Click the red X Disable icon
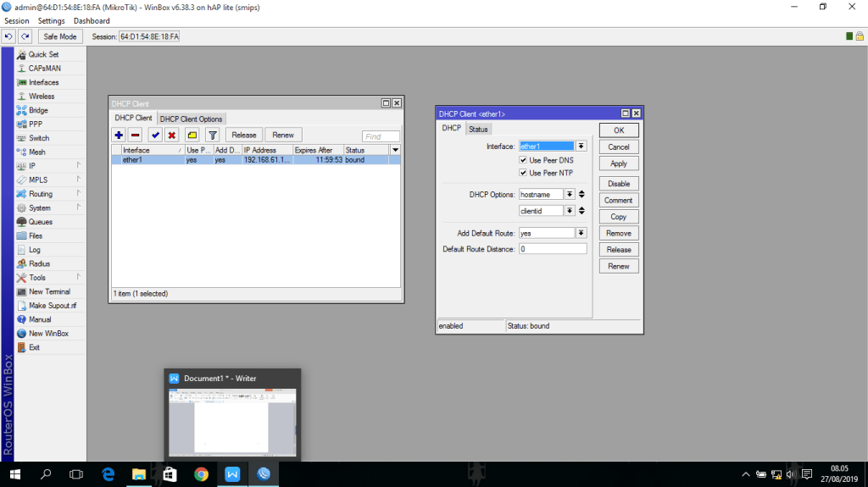This screenshot has width=868, height=487. click(x=172, y=136)
